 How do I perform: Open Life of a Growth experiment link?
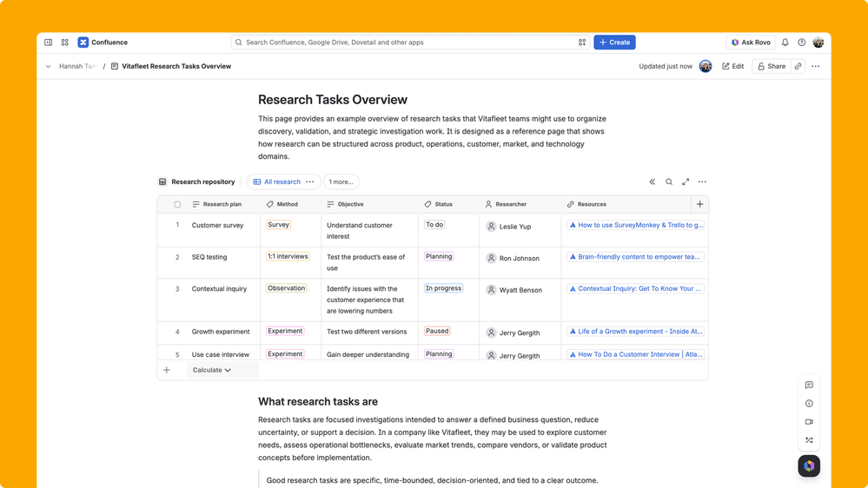(x=635, y=331)
